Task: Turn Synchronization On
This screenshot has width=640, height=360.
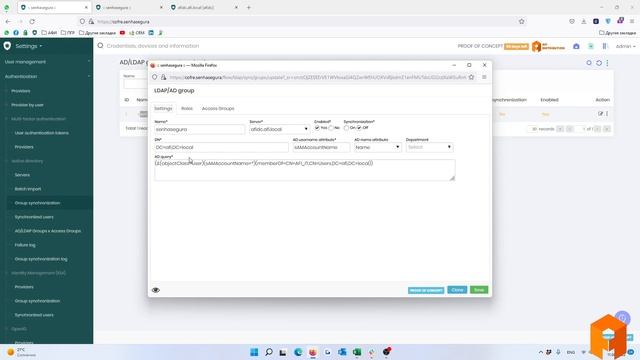Action: point(346,128)
